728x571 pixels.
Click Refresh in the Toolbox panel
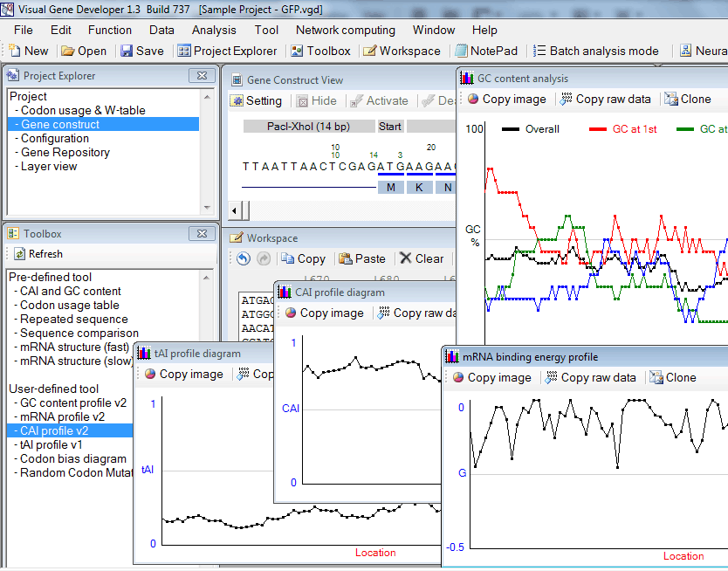point(38,254)
